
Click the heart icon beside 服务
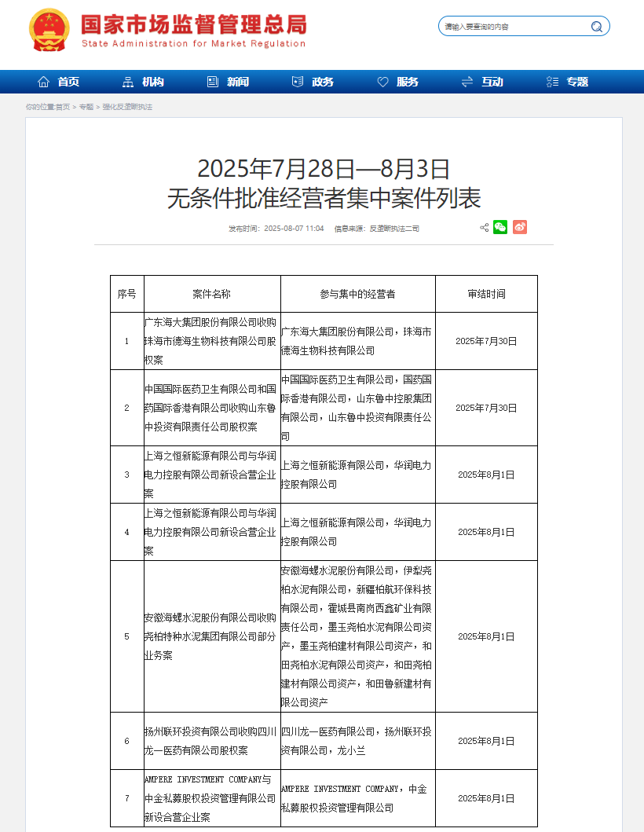pyautogui.click(x=382, y=82)
